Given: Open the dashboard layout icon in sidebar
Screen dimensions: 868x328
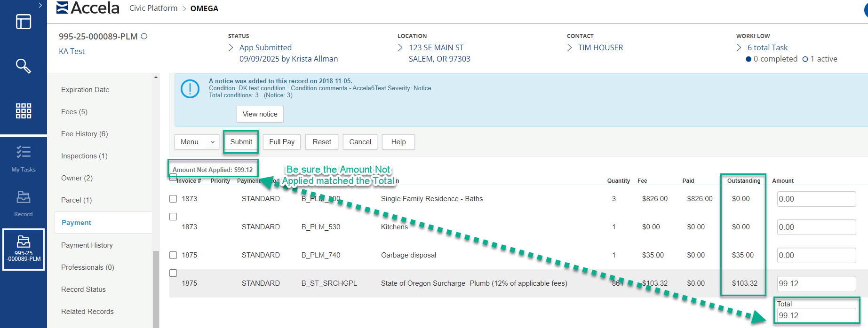Looking at the screenshot, I should (x=24, y=22).
